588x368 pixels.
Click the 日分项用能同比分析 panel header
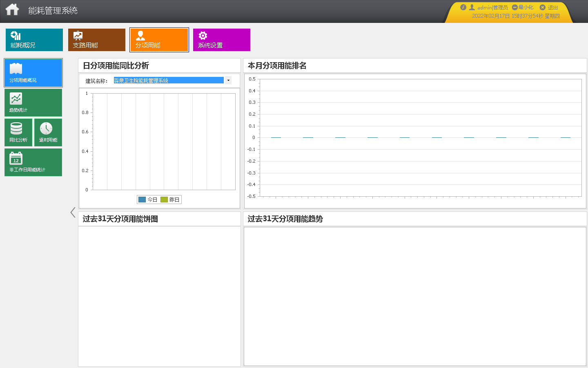[x=159, y=65]
